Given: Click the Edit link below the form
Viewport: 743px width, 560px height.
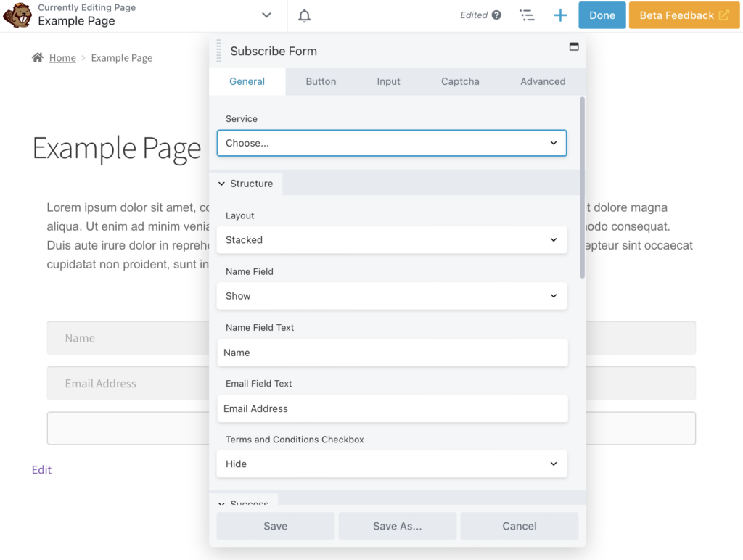Looking at the screenshot, I should tap(41, 470).
